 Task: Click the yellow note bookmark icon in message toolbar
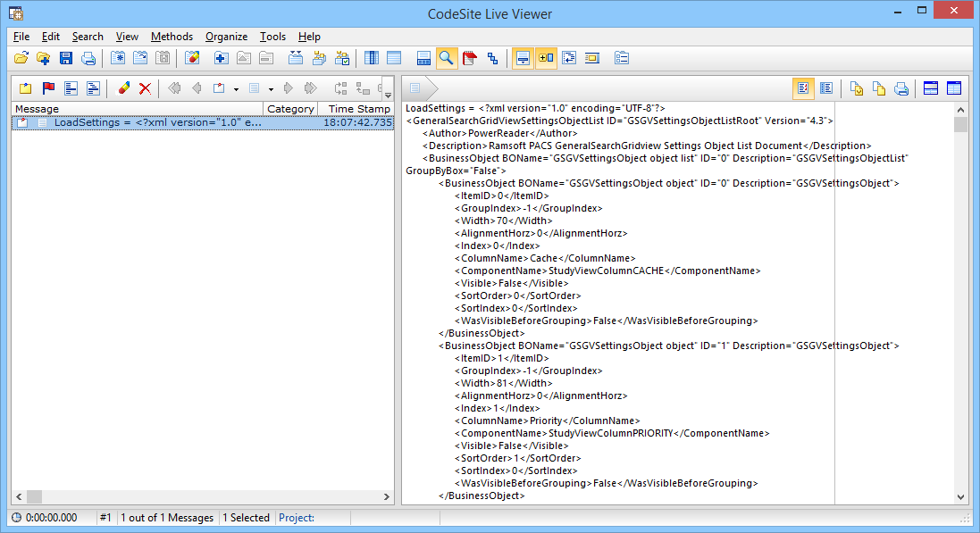[25, 88]
